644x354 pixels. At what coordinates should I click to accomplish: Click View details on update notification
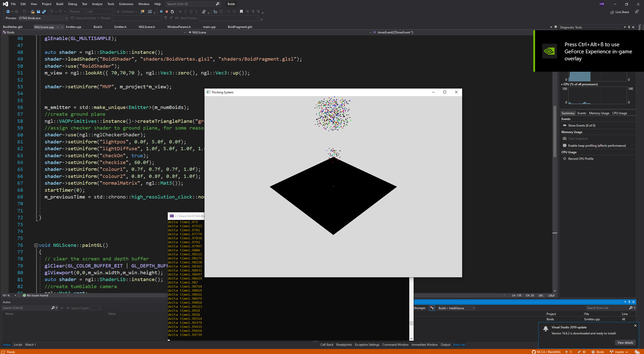[625, 342]
